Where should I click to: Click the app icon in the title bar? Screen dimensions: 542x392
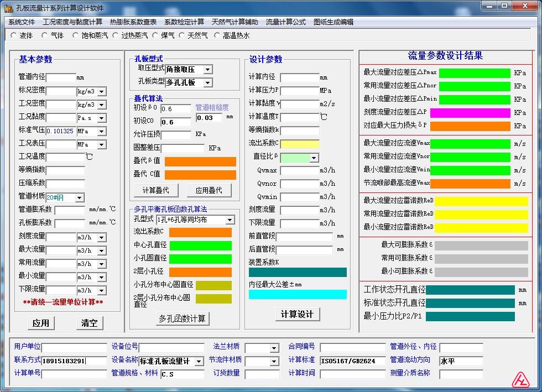click(x=8, y=8)
